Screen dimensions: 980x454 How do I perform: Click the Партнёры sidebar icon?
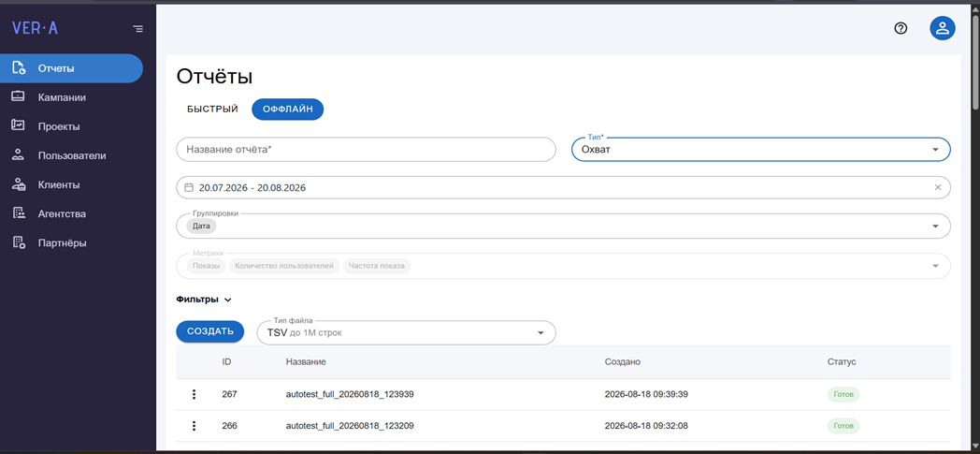19,242
